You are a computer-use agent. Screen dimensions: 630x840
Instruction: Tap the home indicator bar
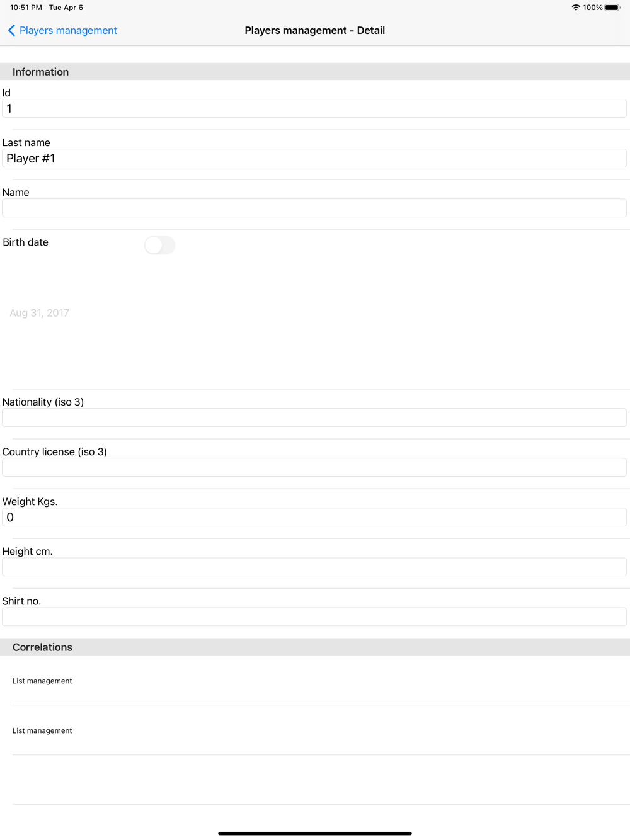click(x=315, y=833)
